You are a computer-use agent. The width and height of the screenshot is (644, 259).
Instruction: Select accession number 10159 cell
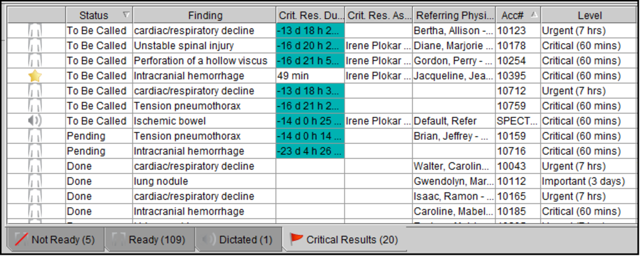pyautogui.click(x=517, y=136)
